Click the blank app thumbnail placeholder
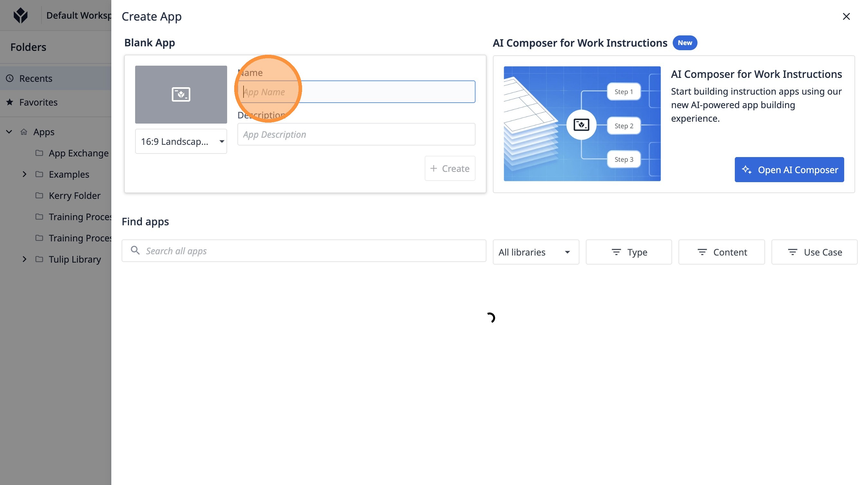The image size is (868, 485). (181, 94)
